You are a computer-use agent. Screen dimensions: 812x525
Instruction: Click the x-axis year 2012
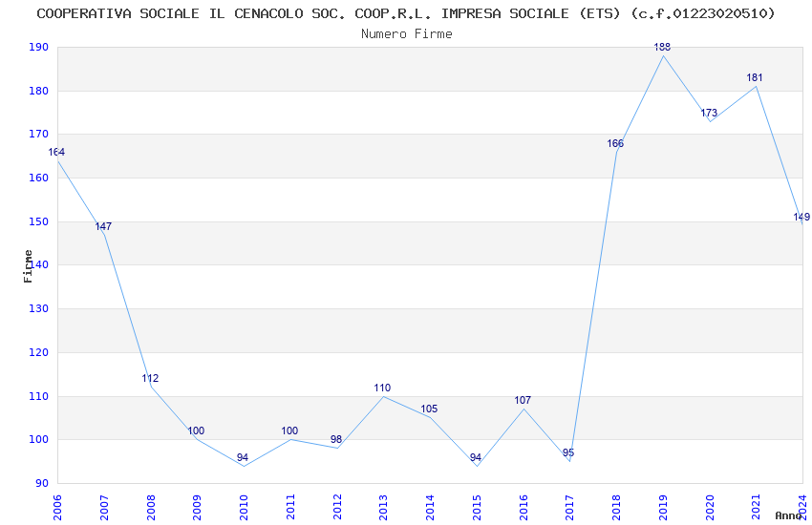[337, 508]
